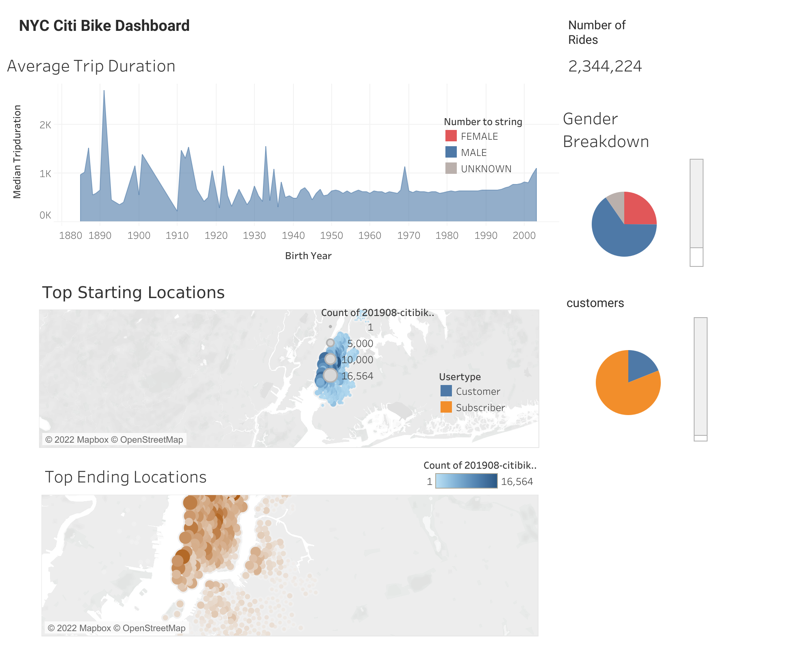This screenshot has width=812, height=649.
Task: Click the Number to string legend header
Action: tap(483, 121)
